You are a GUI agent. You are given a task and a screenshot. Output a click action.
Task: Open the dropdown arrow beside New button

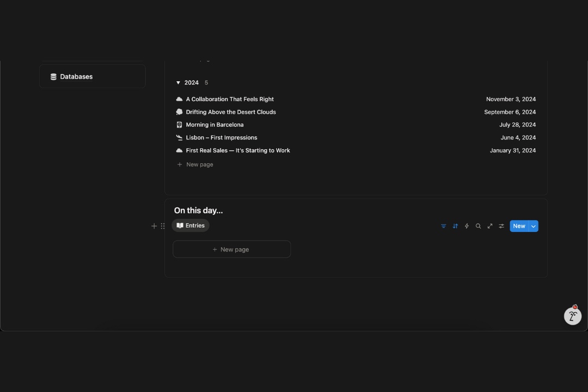pyautogui.click(x=534, y=226)
